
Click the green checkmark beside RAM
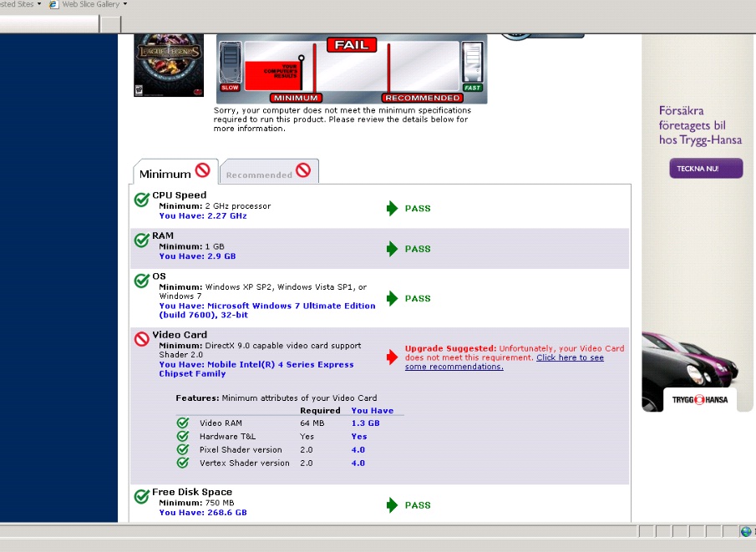142,240
